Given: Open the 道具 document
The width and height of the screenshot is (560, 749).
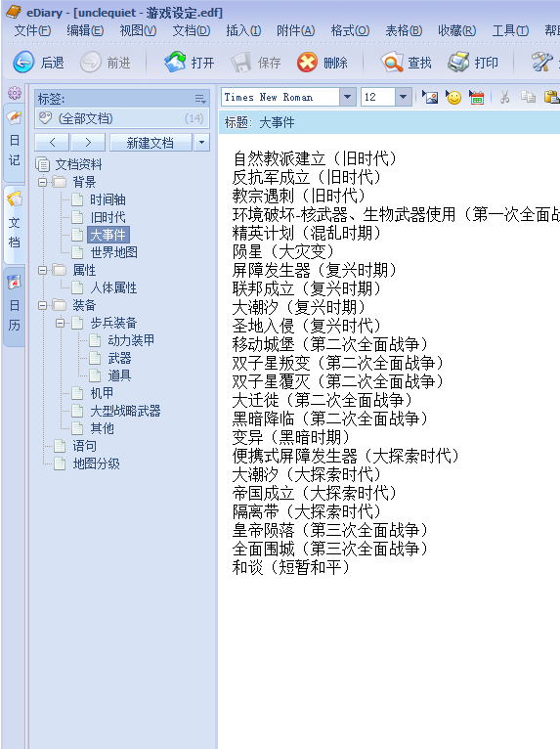Looking at the screenshot, I should click(119, 375).
